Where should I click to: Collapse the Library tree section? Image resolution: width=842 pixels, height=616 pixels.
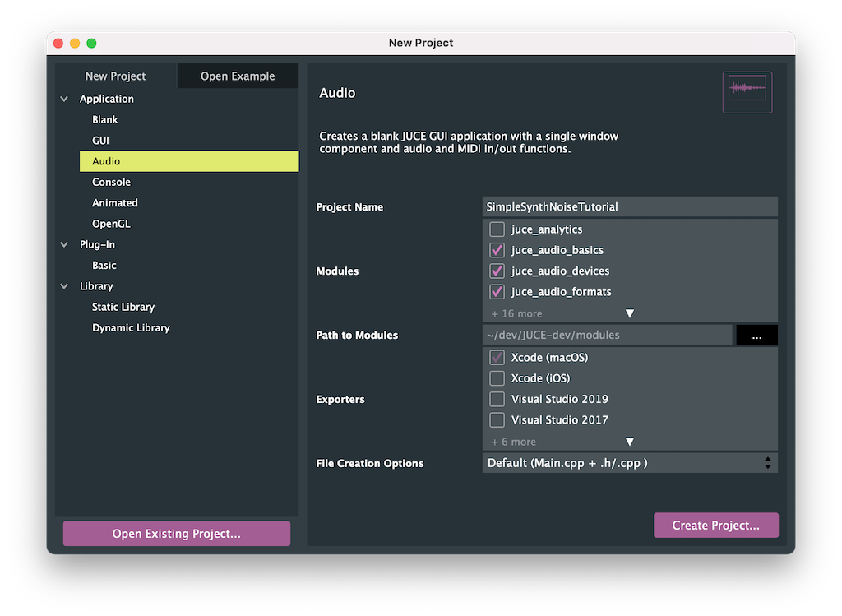click(x=64, y=286)
